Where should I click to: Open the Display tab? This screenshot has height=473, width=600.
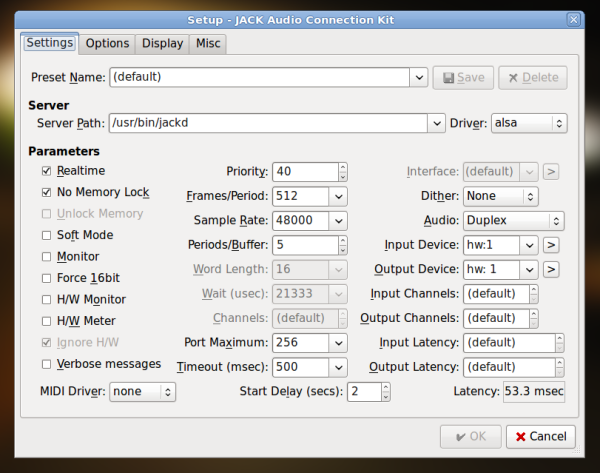tap(162, 44)
